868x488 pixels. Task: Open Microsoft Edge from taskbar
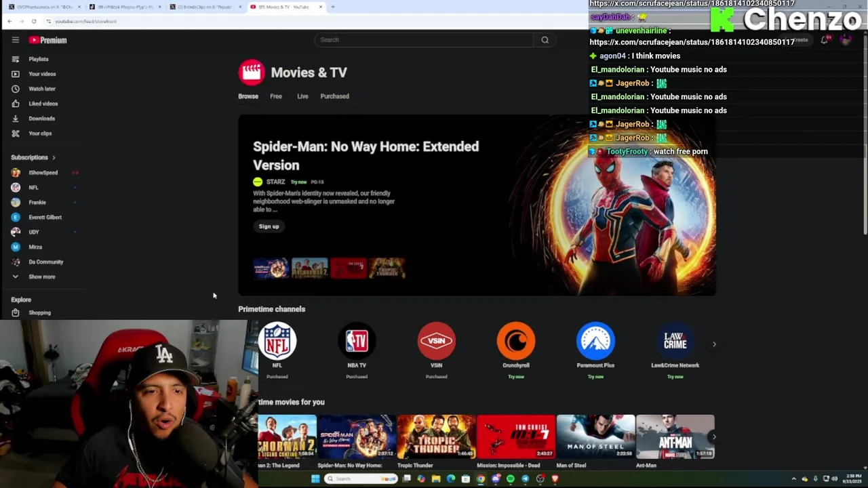(x=451, y=479)
